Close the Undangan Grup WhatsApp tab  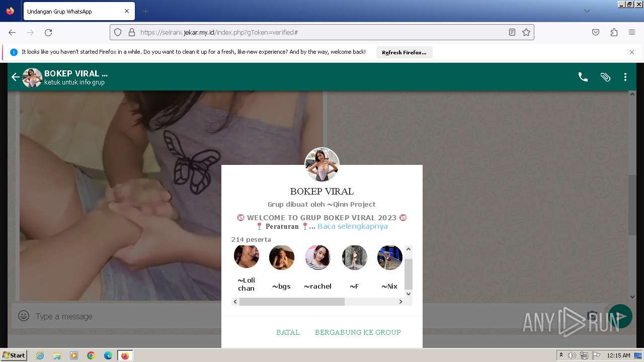pos(126,11)
